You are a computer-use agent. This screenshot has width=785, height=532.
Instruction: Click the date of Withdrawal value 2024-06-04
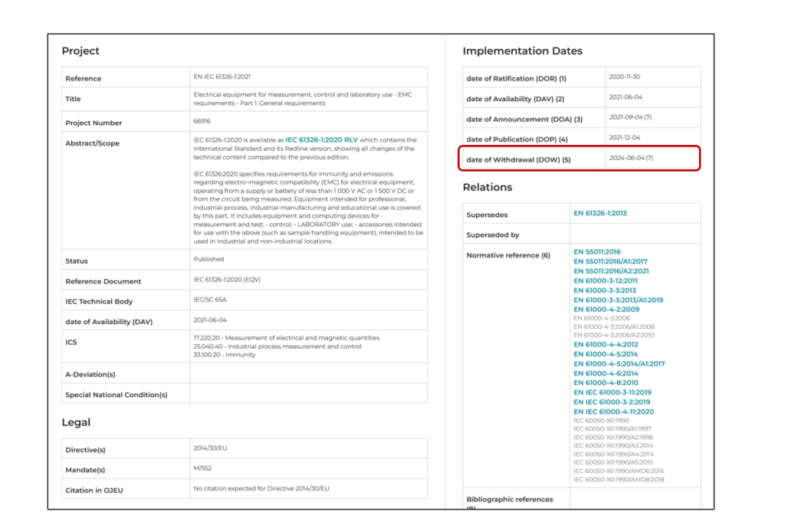626,158
